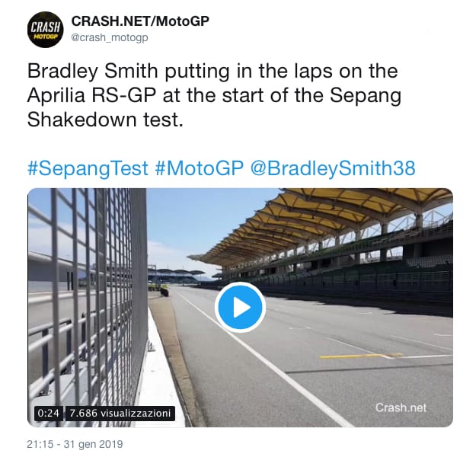Viewport: 476px width, 460px height.
Task: Follow the #MotoGP hashtag link
Action: [200, 168]
